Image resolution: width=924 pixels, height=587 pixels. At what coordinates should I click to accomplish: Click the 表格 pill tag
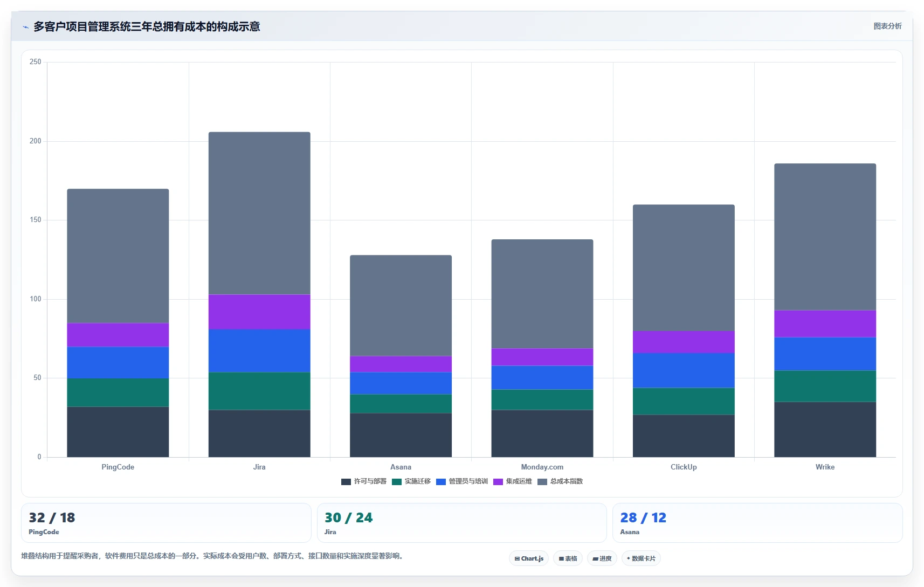coord(568,558)
